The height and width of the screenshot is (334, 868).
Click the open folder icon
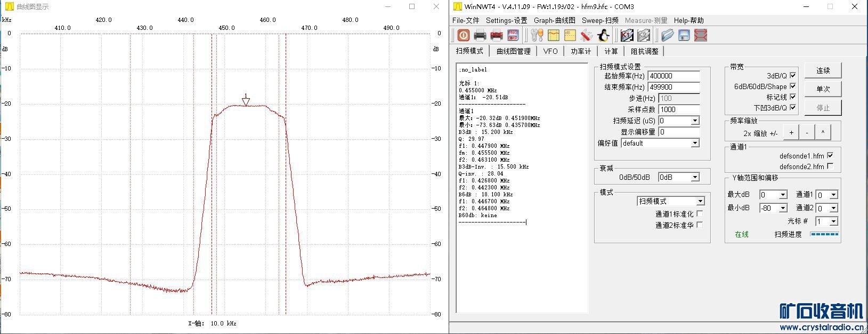point(668,35)
